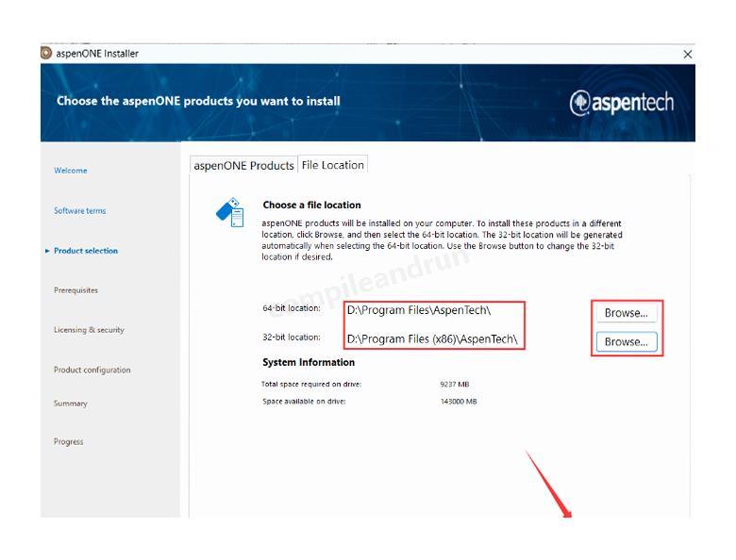Browse for the 64-bit location
The image size is (736, 560).
tap(627, 313)
